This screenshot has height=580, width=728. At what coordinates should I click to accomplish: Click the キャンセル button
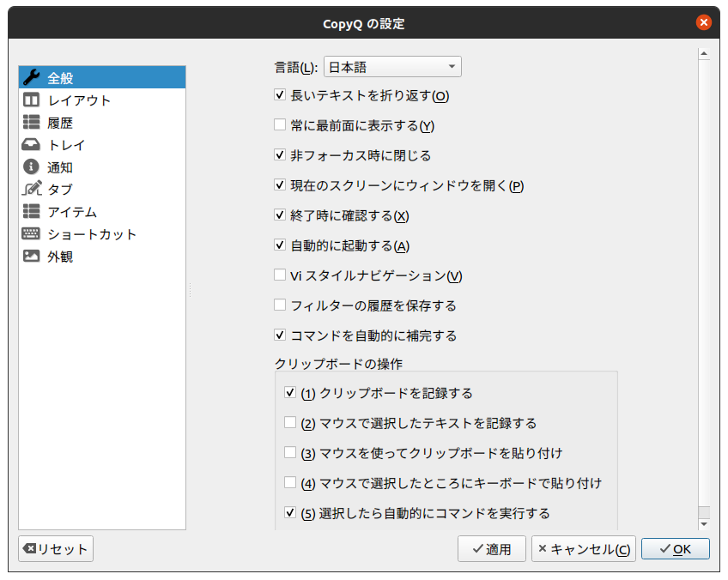[x=584, y=549]
